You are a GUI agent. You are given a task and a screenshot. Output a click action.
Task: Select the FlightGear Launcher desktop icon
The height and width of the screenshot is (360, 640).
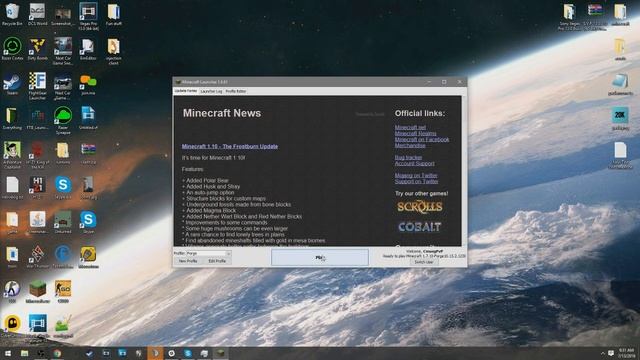38,86
